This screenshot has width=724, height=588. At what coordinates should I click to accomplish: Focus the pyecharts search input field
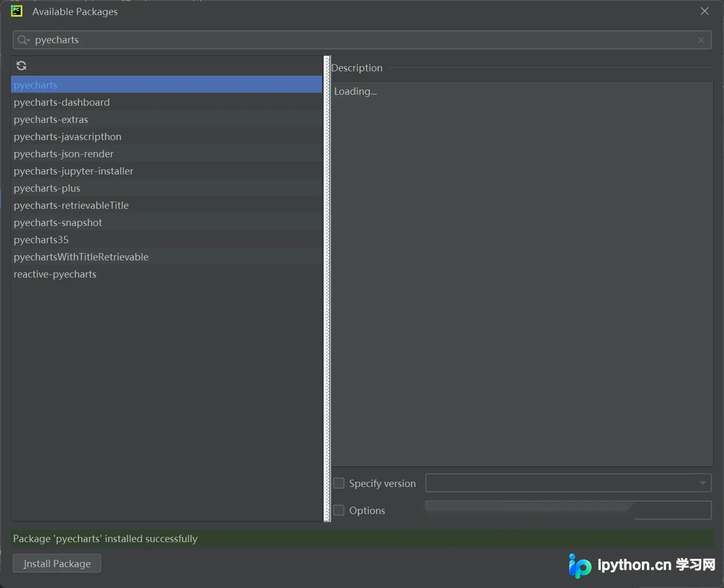click(362, 40)
